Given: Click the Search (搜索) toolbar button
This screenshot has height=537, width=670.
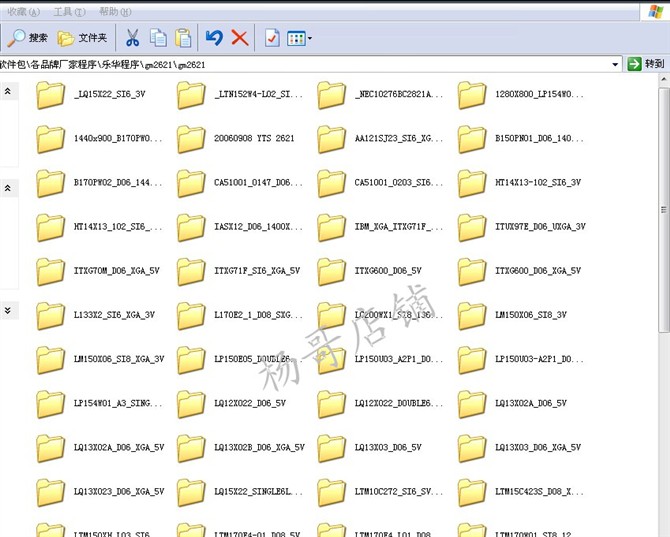Looking at the screenshot, I should tap(27, 38).
